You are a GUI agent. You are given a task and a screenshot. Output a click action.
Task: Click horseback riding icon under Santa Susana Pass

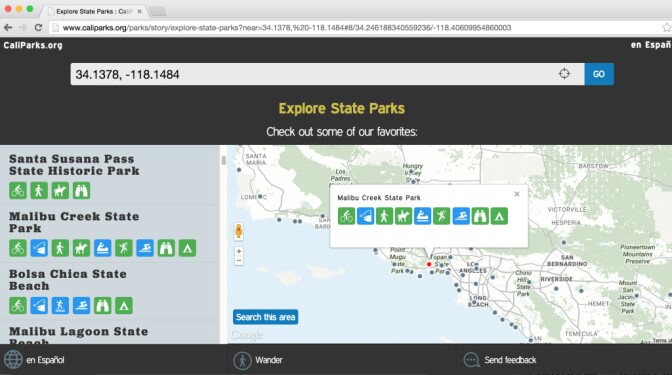(x=60, y=191)
